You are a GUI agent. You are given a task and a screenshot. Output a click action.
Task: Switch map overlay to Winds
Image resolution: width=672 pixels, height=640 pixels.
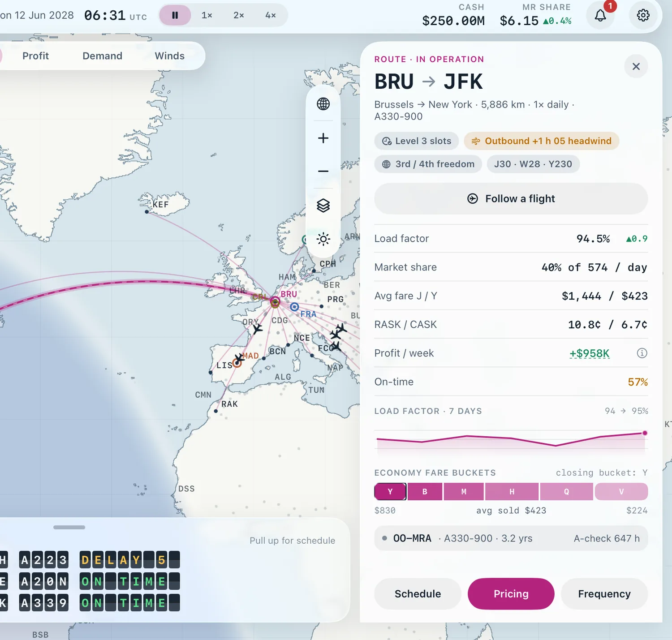point(169,56)
